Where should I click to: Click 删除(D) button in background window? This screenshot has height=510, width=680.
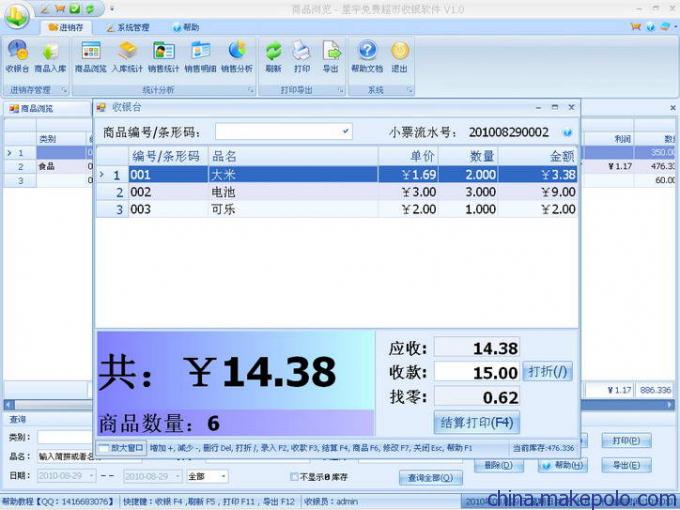coord(498,465)
